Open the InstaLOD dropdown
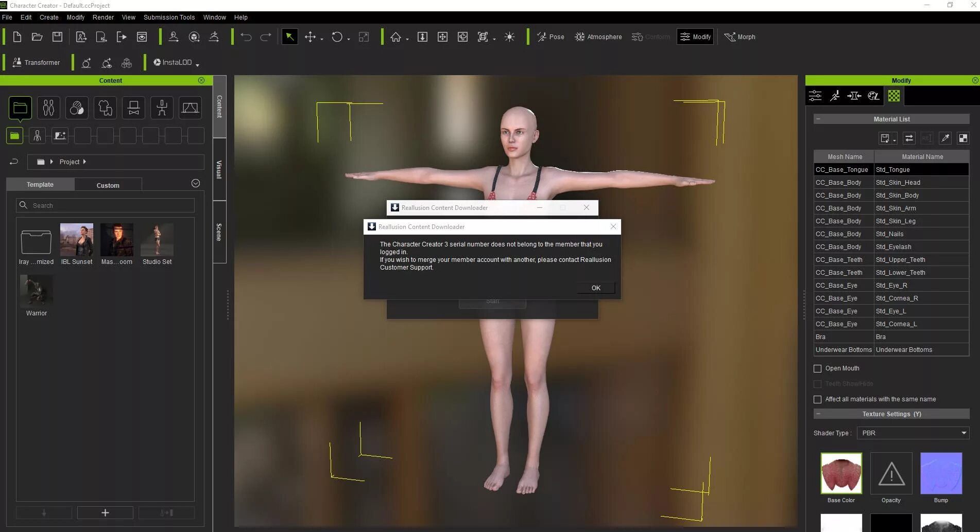 pos(176,63)
